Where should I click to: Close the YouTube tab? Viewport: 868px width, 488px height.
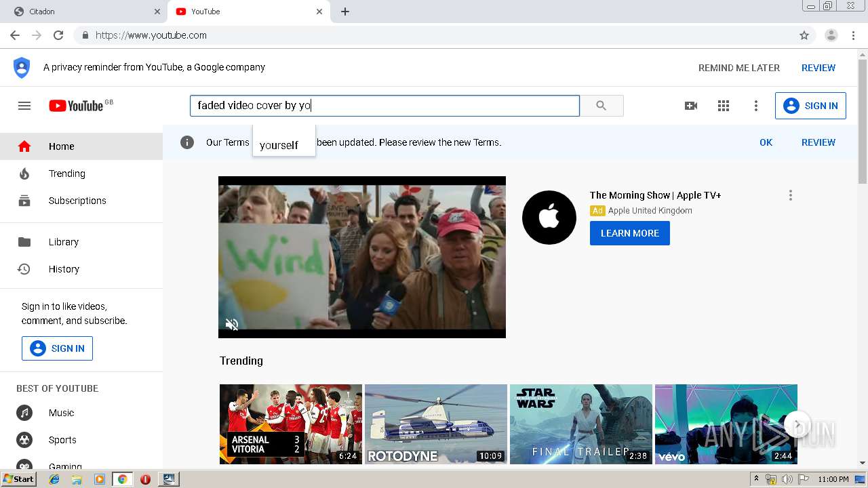click(319, 12)
